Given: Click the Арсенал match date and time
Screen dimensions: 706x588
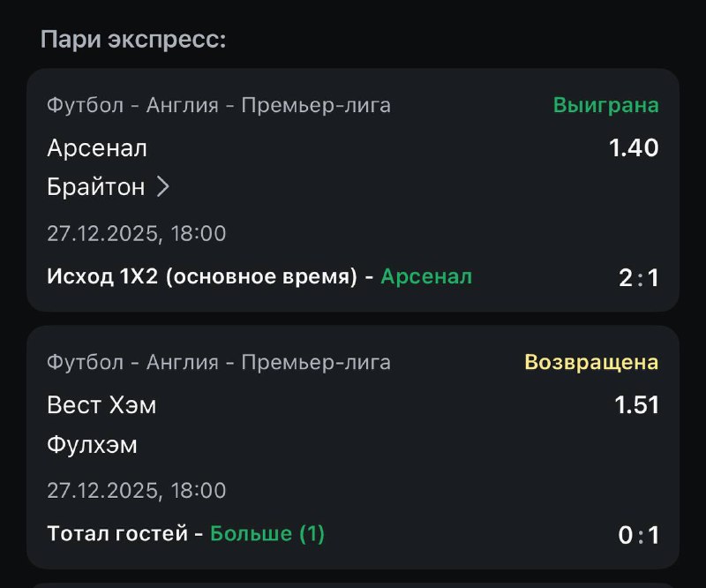Looking at the screenshot, I should click(x=137, y=234).
